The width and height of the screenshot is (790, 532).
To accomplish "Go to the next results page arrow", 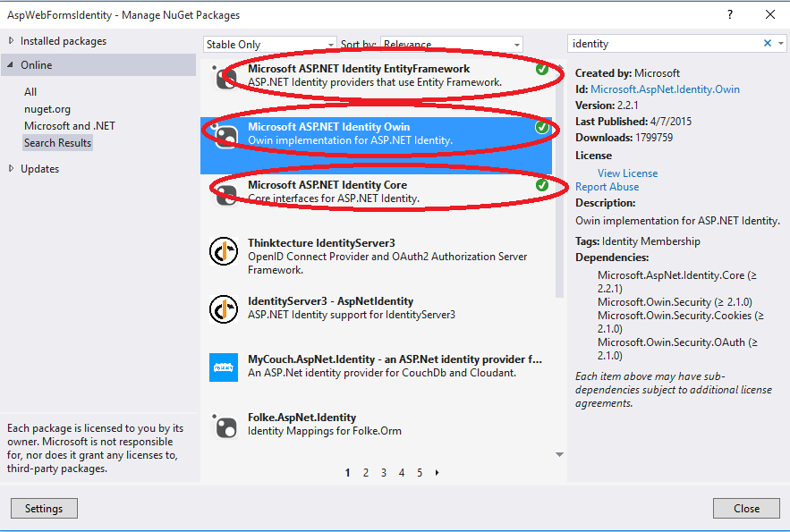I will point(437,473).
